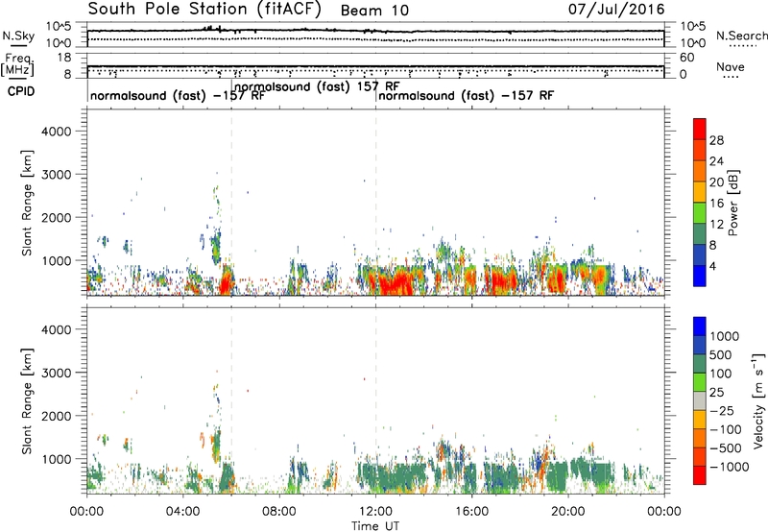This screenshot has width=768, height=532.
Task: Click the 'N.Search' legend label
Action: point(741,36)
